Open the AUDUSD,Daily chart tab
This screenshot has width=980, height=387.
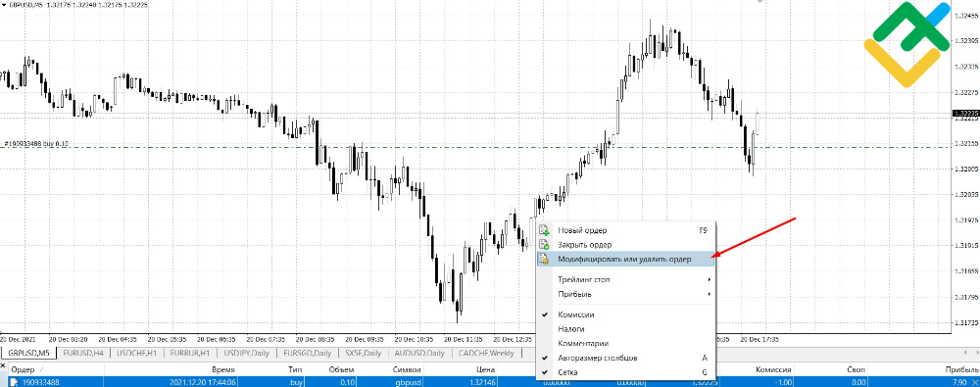419,354
